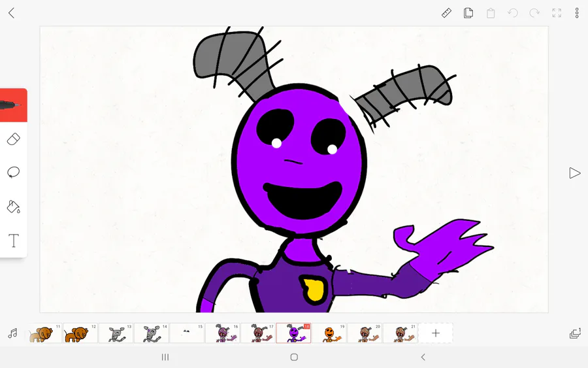Viewport: 588px width, 368px height.
Task: Open the layers panel
Action: pos(575,333)
